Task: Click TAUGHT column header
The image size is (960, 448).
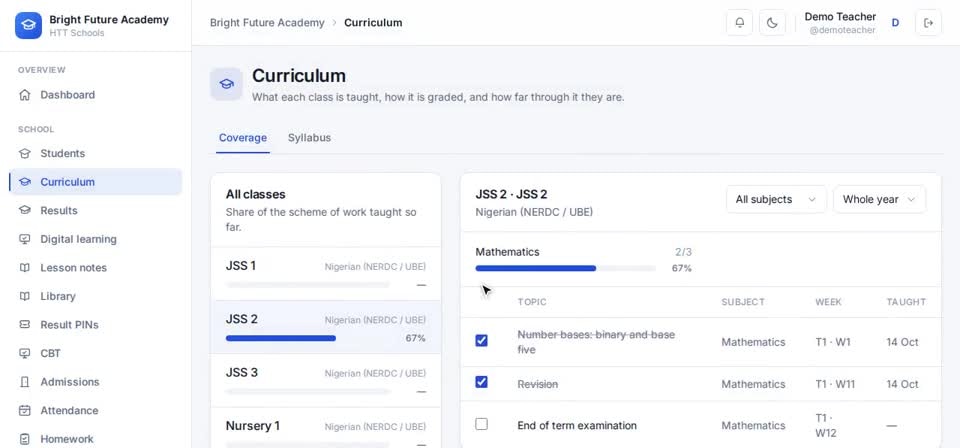Action: (906, 302)
